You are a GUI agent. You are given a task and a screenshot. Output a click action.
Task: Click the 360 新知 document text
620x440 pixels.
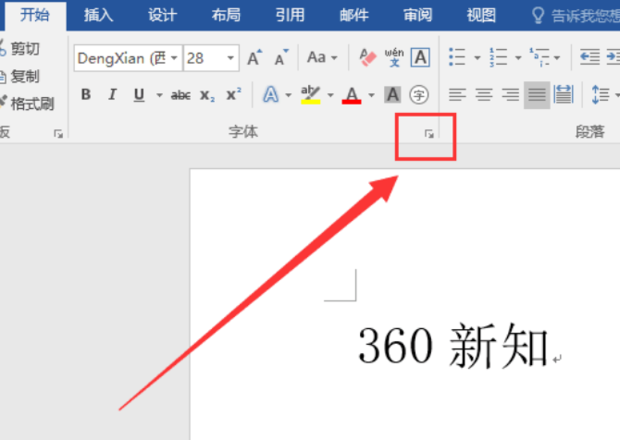click(453, 345)
